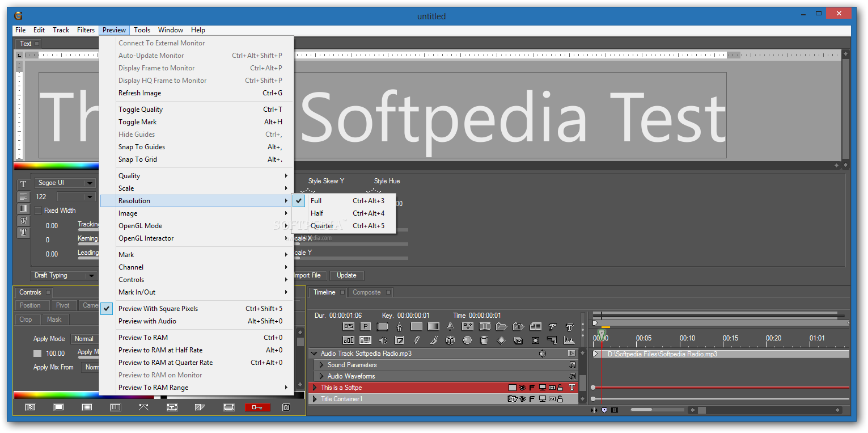Click the red key icon in Controls bar
Image resolution: width=868 pixels, height=433 pixels.
[257, 407]
